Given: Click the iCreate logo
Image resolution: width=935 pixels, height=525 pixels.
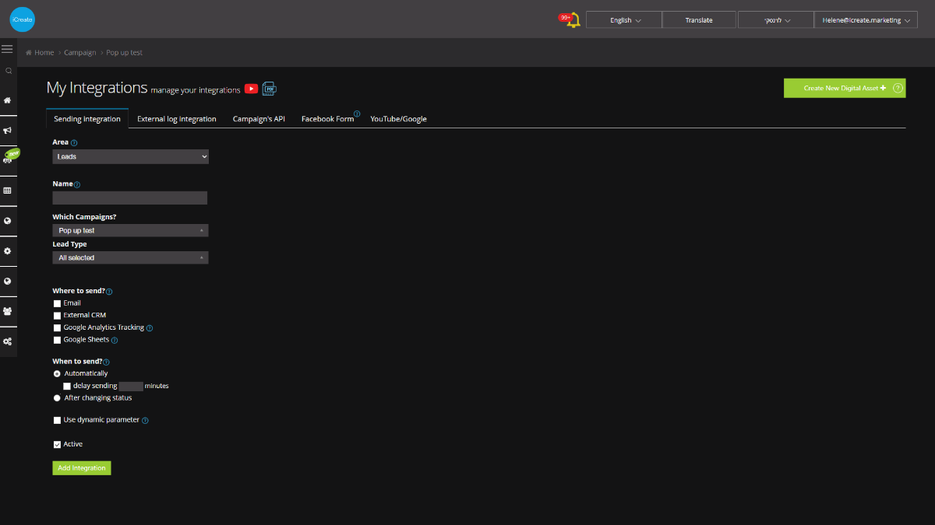Looking at the screenshot, I should pos(22,20).
